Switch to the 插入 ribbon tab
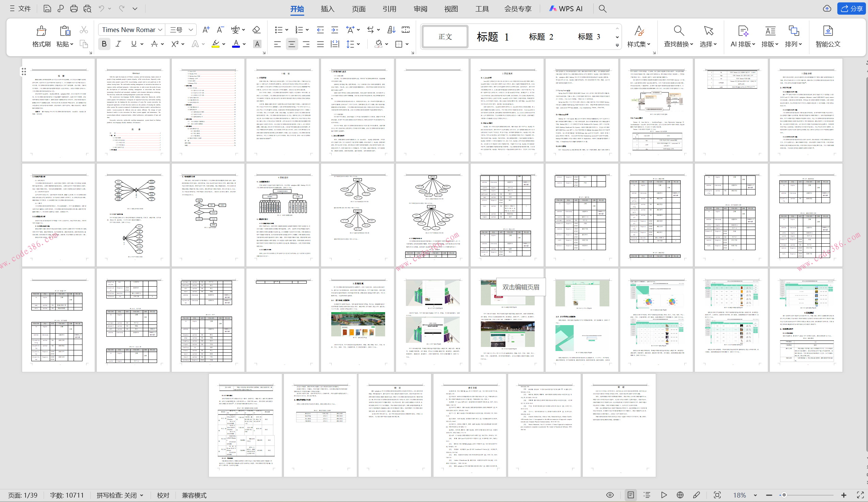This screenshot has width=868, height=502. pos(327,9)
